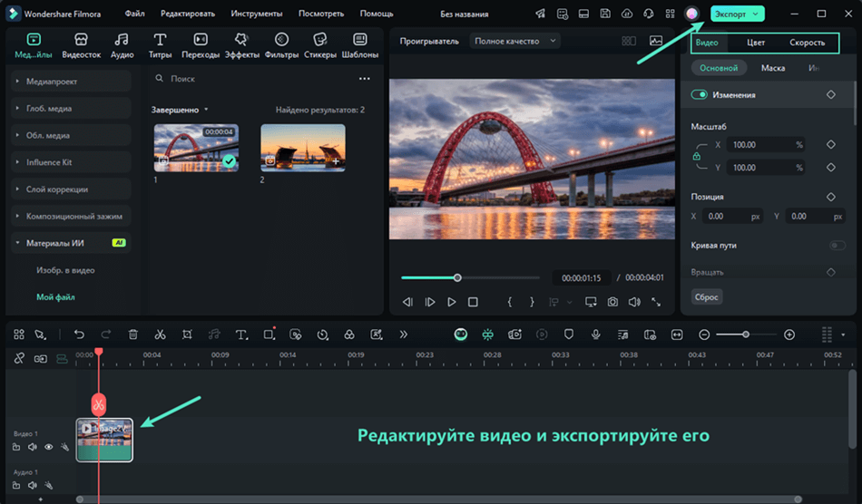The width and height of the screenshot is (862, 504).
Task: Open the Завершенно filter dropdown
Action: [180, 110]
